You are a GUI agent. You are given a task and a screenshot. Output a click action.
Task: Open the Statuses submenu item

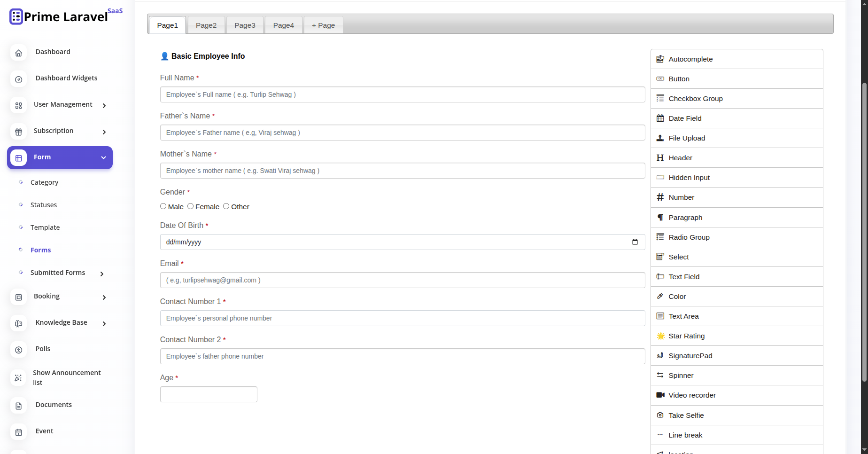[x=44, y=205]
